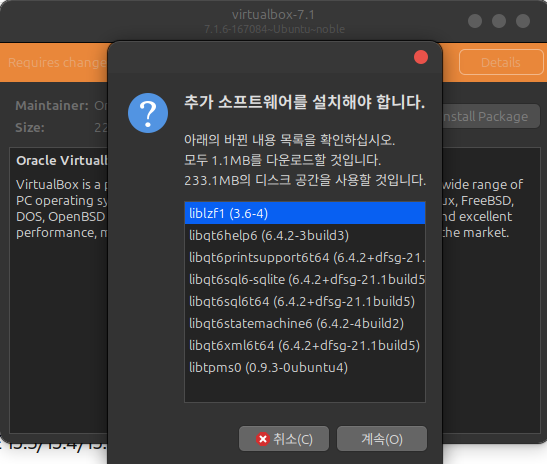This screenshot has width=547, height=464.
Task: Click the Oracle VirtualBox description heading
Action: [62, 160]
